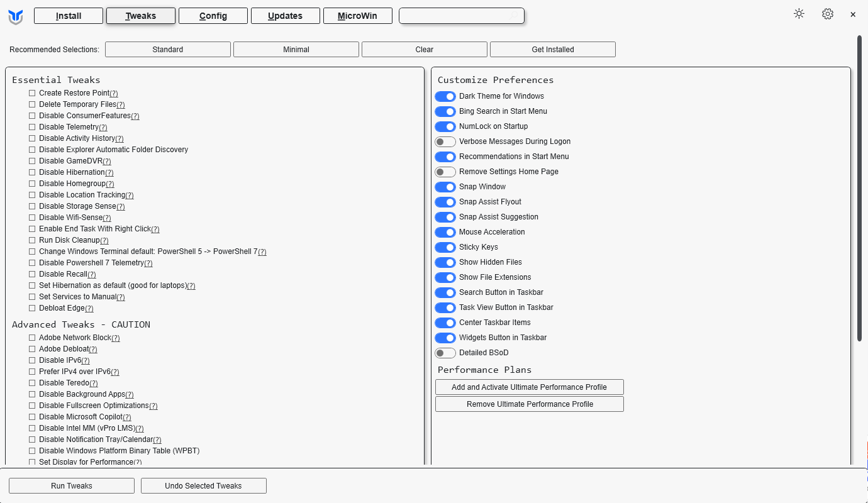Select the Tweaks tab
This screenshot has height=503, width=868.
[x=141, y=16]
